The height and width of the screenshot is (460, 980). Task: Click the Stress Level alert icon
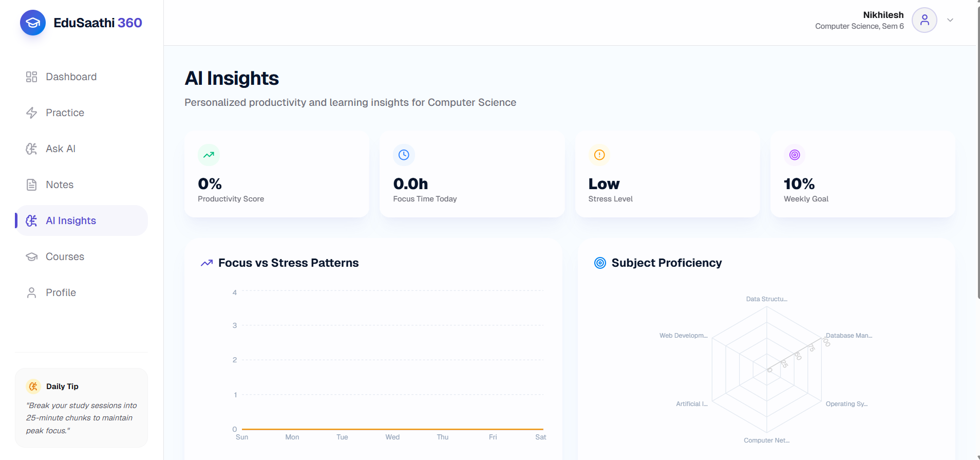[599, 155]
